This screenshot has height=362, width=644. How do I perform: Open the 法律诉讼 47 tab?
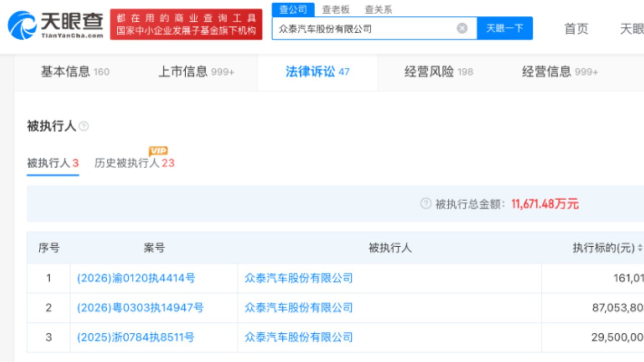(317, 72)
